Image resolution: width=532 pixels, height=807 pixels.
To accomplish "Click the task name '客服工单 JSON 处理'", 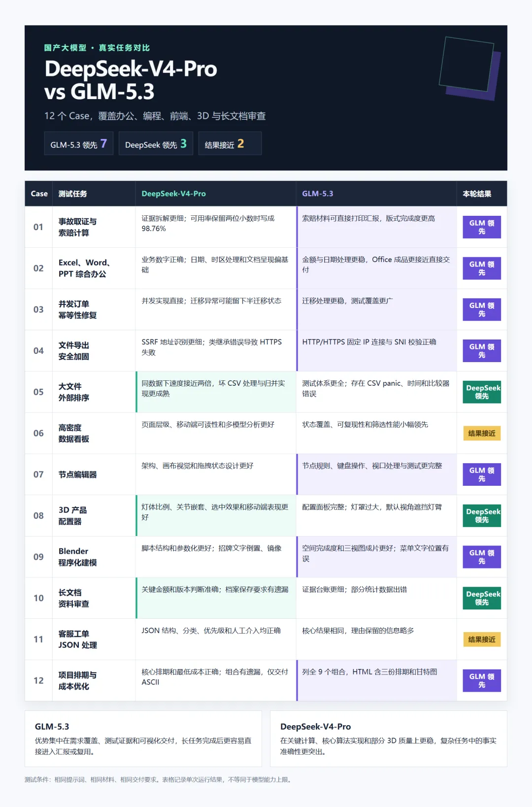I will (77, 639).
